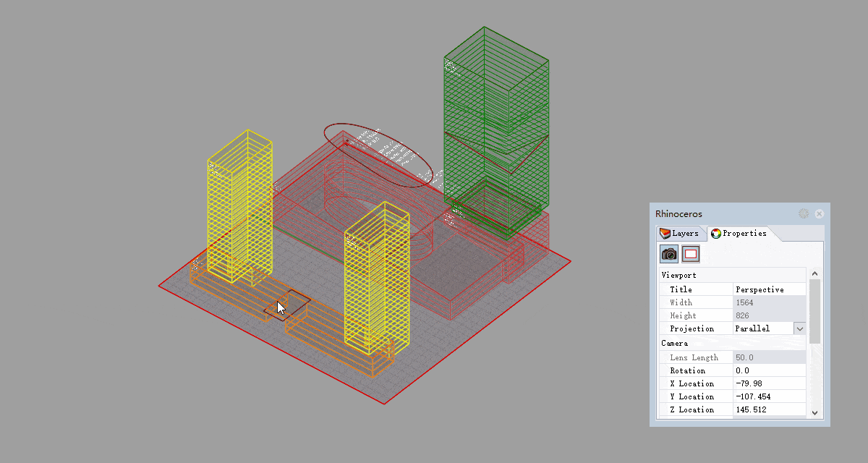
Task: Click the scrollbar down arrow
Action: pyautogui.click(x=814, y=413)
